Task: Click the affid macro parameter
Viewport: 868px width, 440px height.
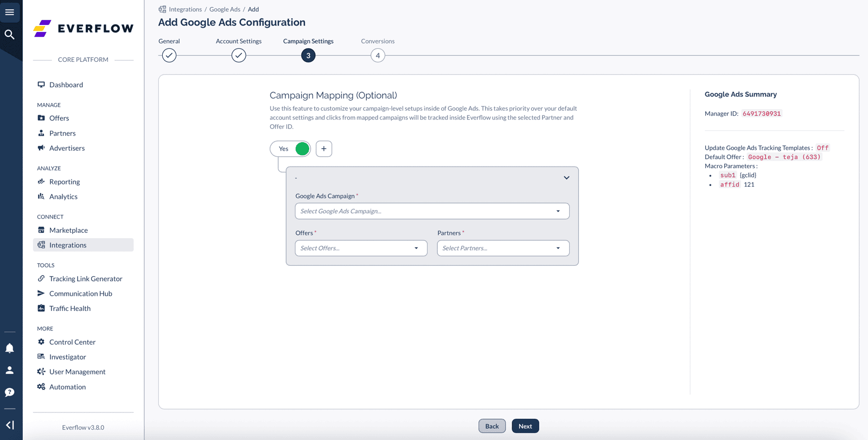Action: (730, 184)
